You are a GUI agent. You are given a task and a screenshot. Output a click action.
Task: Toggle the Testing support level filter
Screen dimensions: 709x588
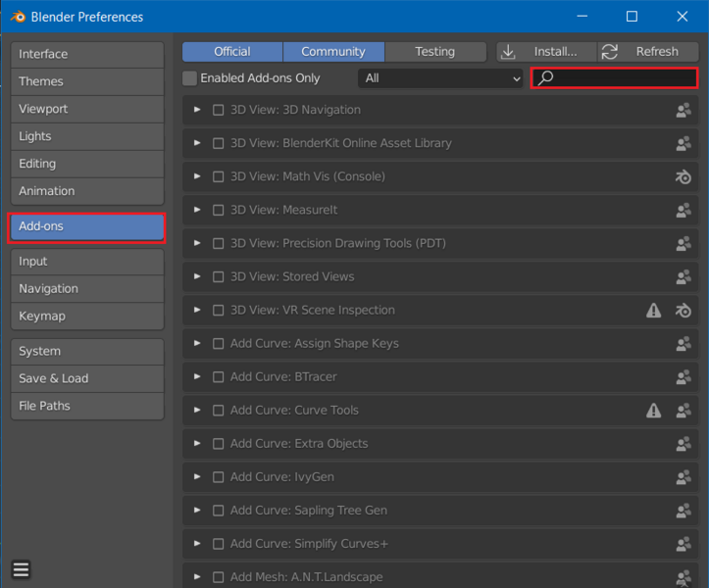434,52
